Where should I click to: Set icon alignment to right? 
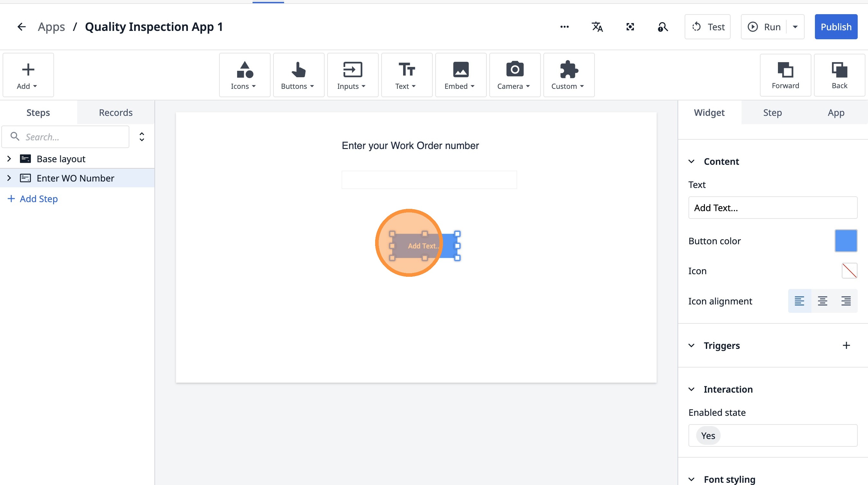(845, 301)
